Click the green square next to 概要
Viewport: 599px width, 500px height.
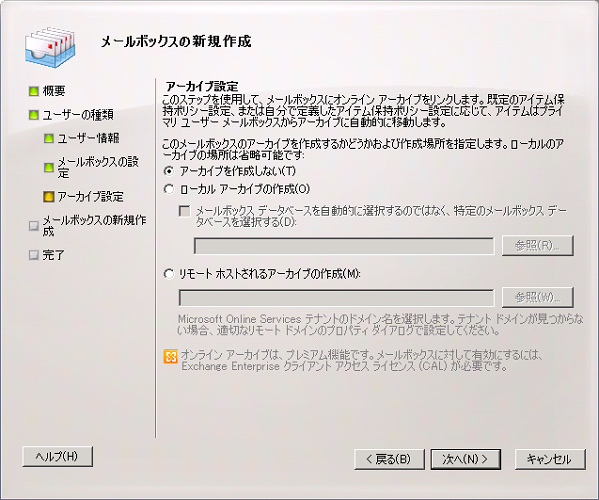34,91
